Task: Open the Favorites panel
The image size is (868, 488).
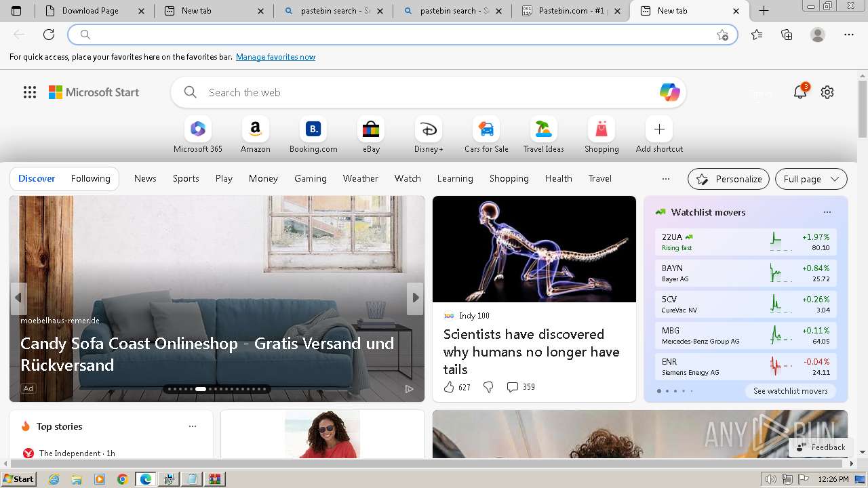Action: click(x=757, y=35)
